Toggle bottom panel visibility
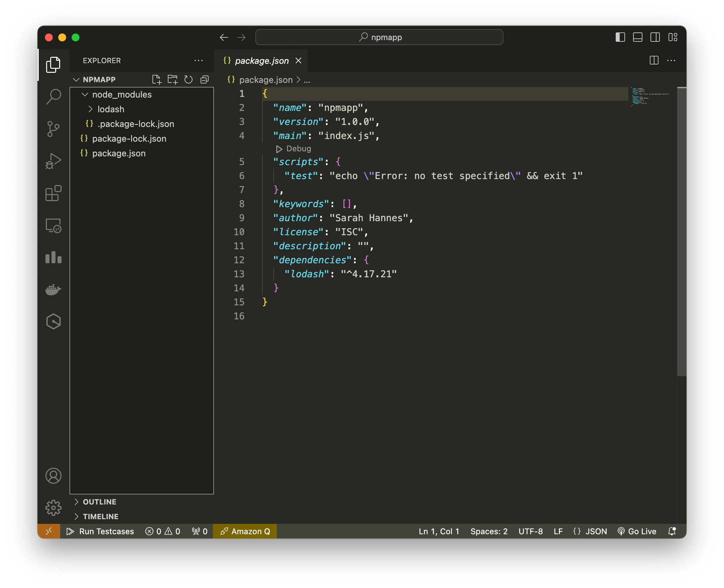The image size is (724, 588). point(638,37)
